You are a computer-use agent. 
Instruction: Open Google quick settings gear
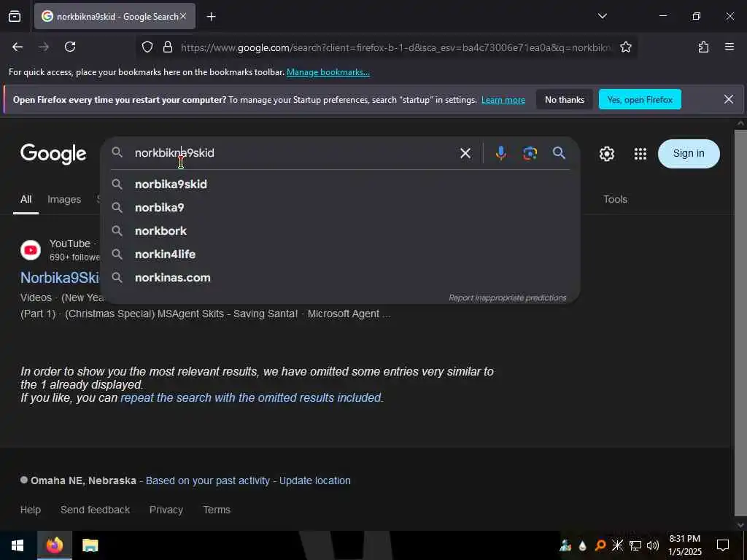[606, 154]
